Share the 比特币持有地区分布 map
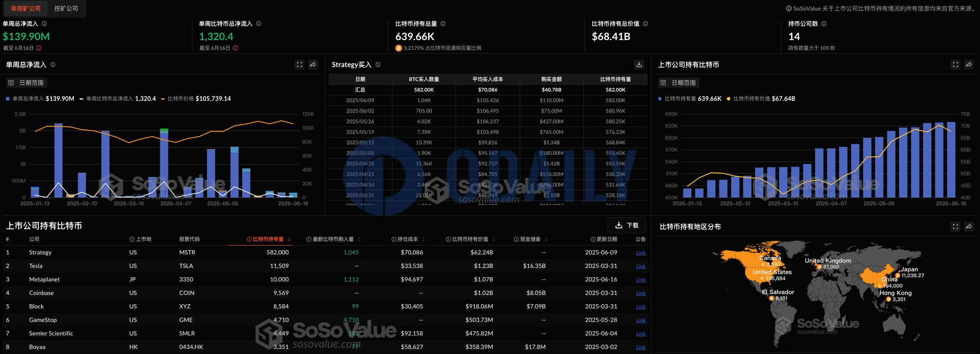Image resolution: width=980 pixels, height=354 pixels. point(969,227)
